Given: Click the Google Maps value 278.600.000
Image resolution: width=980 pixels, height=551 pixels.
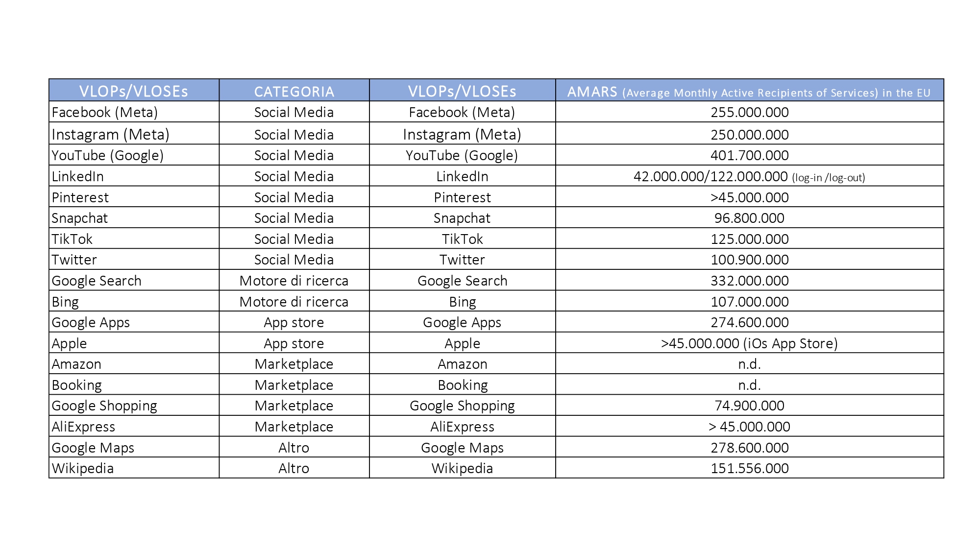Looking at the screenshot, I should [x=749, y=448].
